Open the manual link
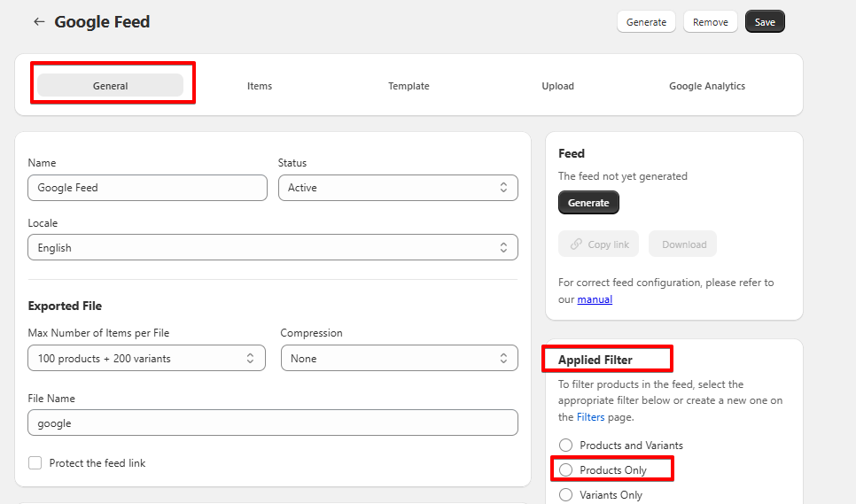Viewport: 856px width, 504px height. click(x=595, y=299)
